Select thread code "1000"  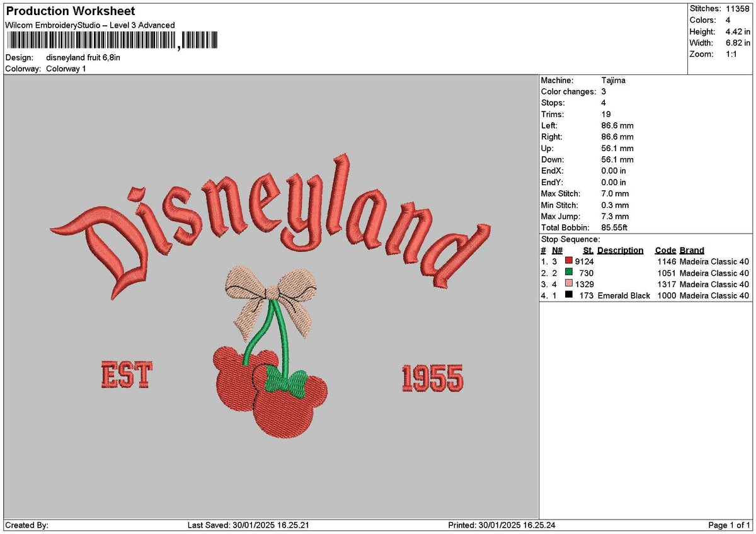point(666,295)
